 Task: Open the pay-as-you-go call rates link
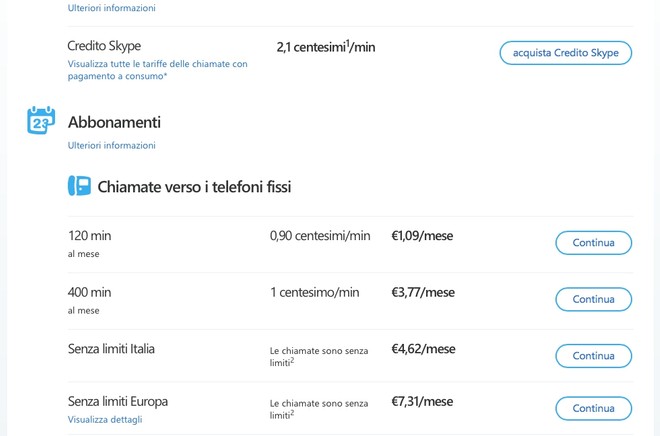(157, 70)
